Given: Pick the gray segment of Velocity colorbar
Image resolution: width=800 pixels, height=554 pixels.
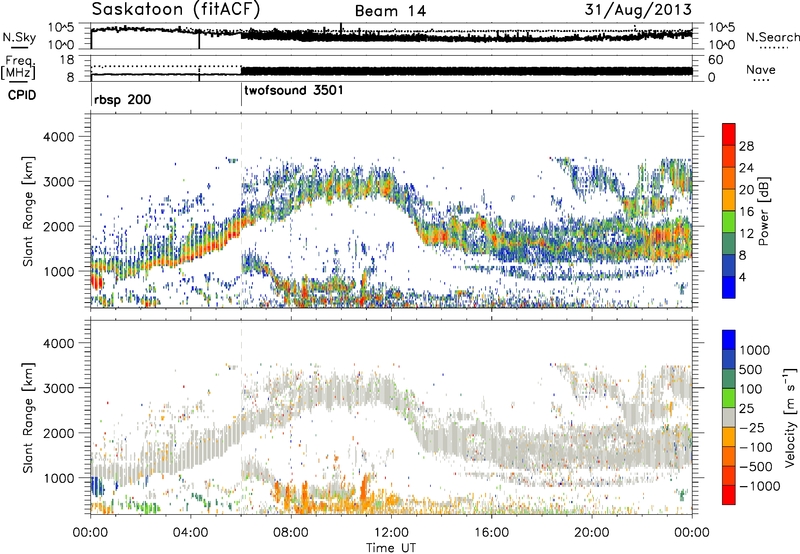Looking at the screenshot, I should (x=729, y=418).
